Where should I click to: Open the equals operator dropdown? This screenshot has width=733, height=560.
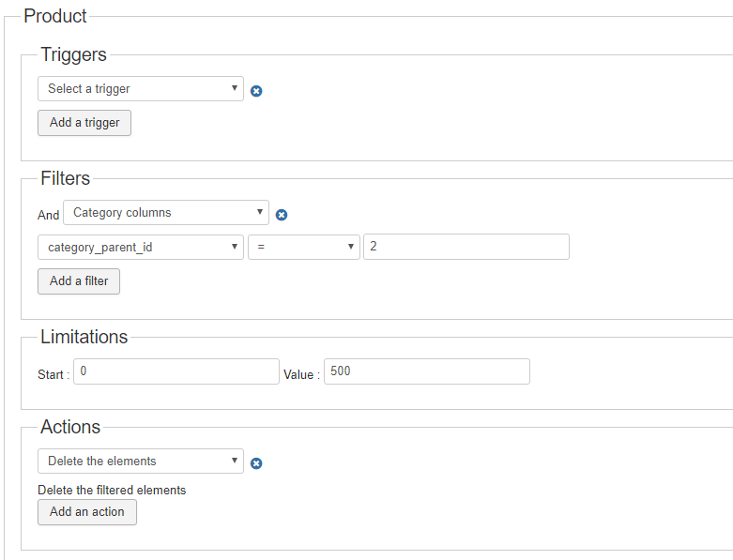[x=304, y=247]
